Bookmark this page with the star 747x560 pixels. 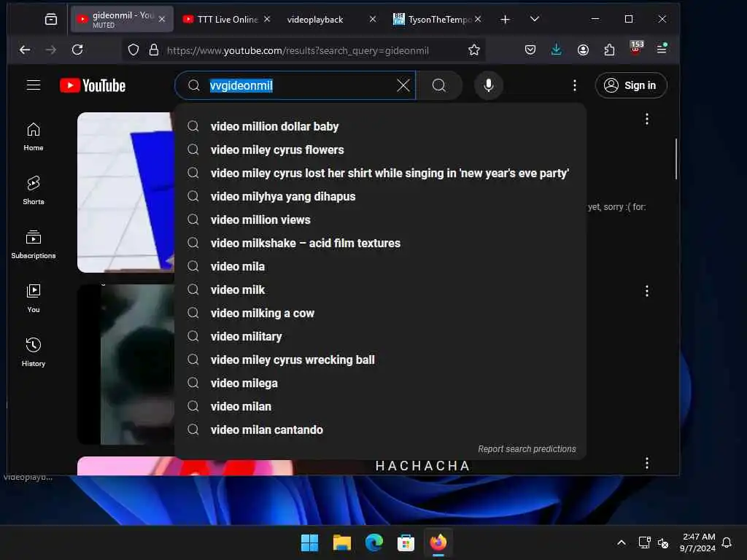pyautogui.click(x=473, y=50)
